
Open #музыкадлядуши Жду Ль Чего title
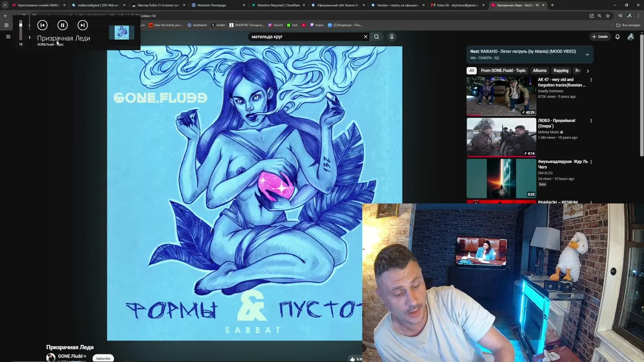coord(562,164)
